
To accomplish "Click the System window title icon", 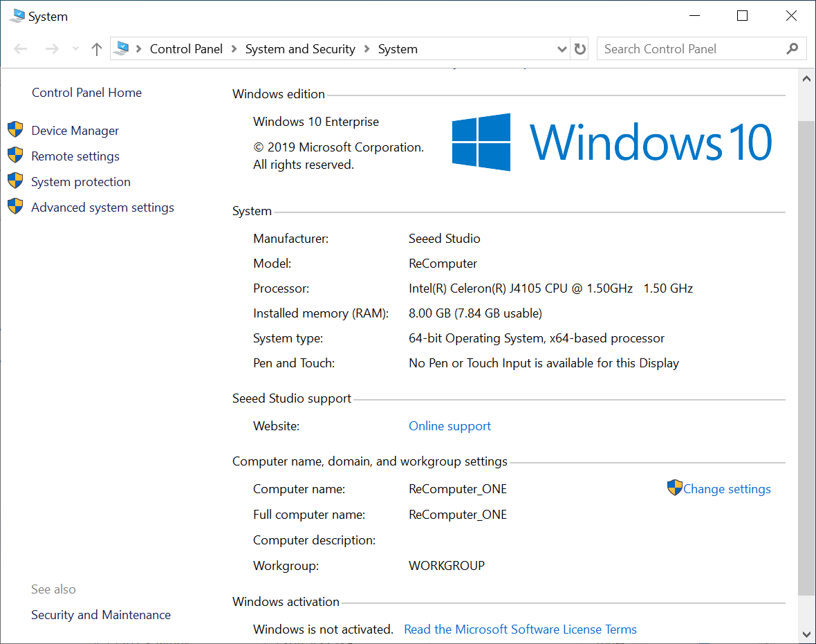I will pyautogui.click(x=17, y=16).
